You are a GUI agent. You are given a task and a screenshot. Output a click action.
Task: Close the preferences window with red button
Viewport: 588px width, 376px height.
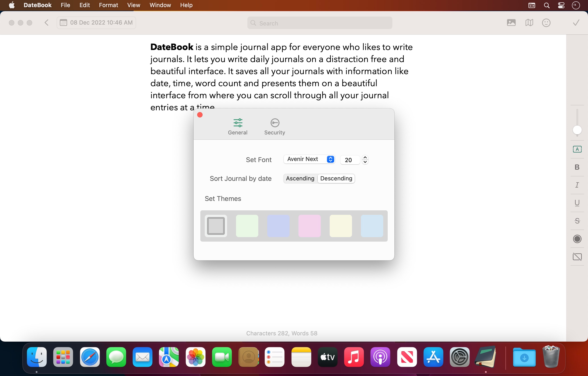(200, 115)
